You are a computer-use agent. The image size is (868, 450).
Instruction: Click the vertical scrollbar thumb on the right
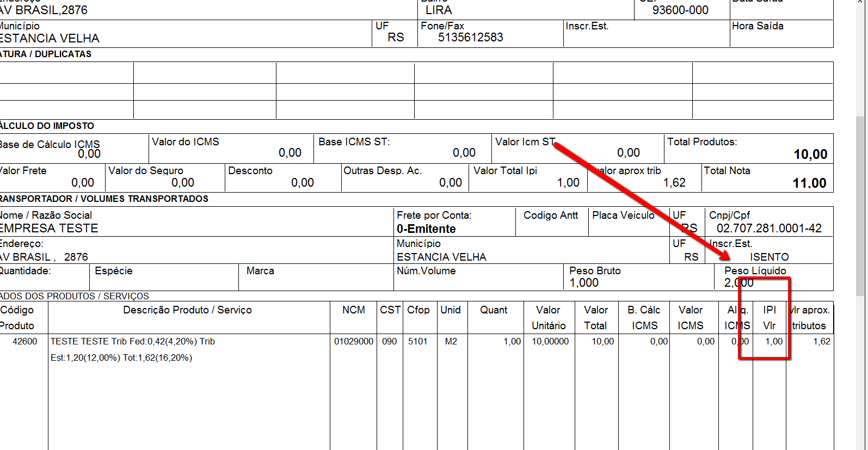tap(860, 206)
